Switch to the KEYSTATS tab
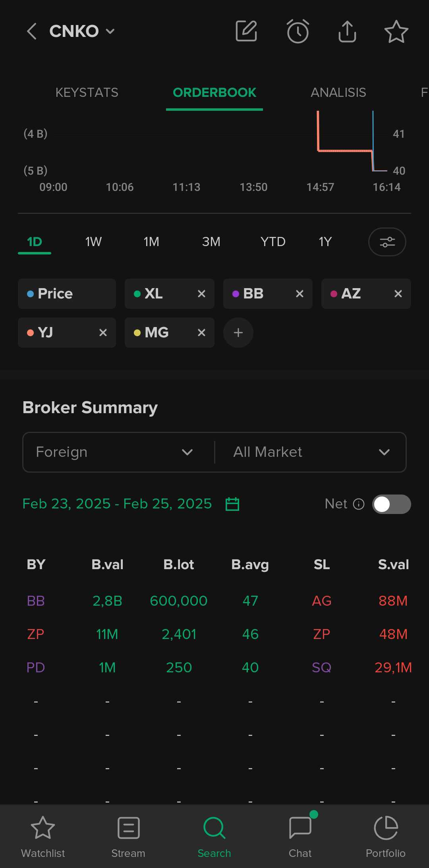This screenshot has height=868, width=429. 87,92
